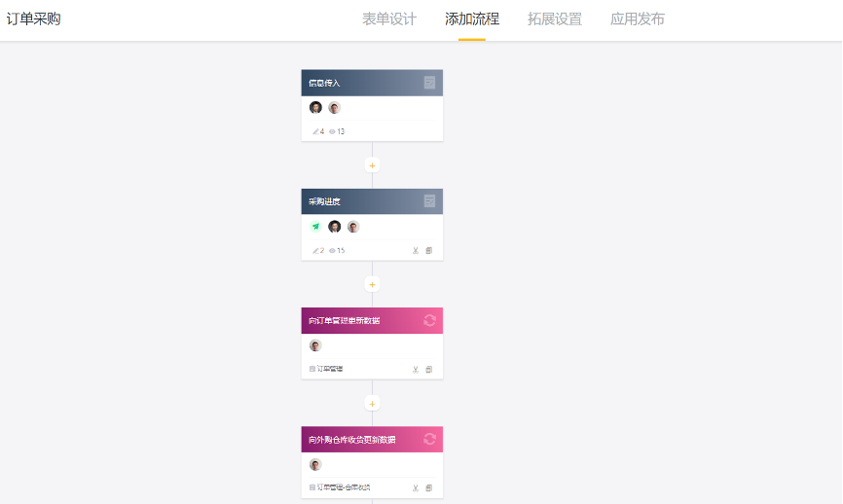
Task: Open the 信息传入 node header
Action: pos(372,83)
